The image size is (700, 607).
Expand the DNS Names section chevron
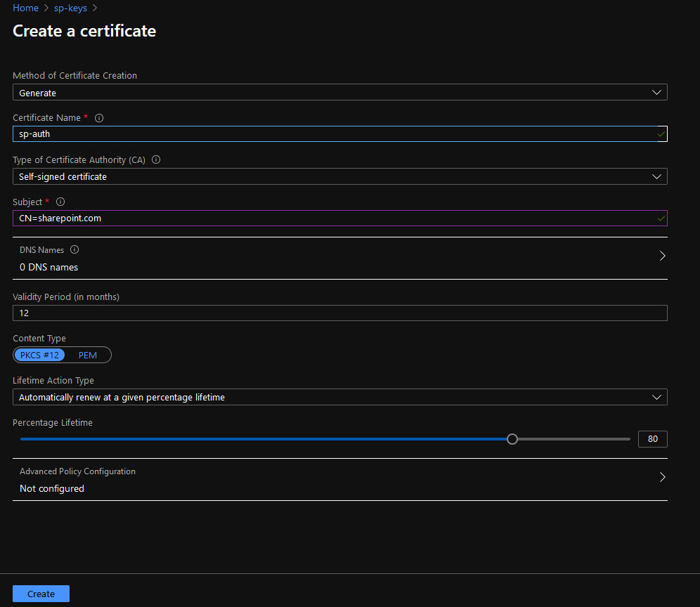662,256
